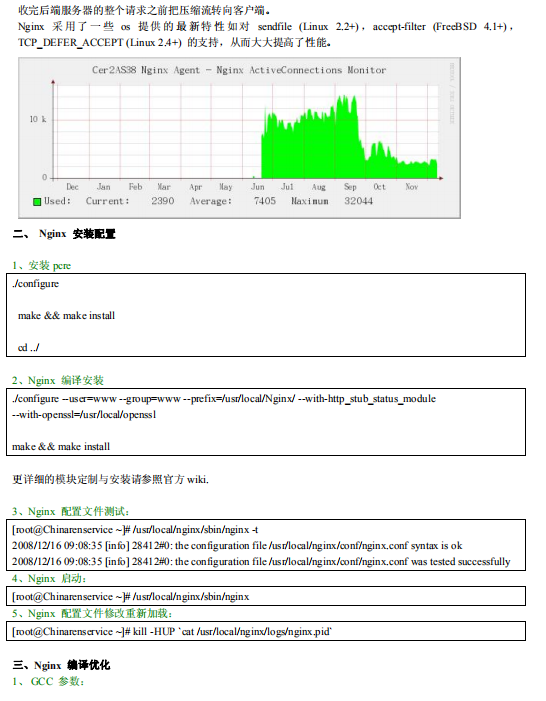Image resolution: width=546 pixels, height=701 pixels.
Task: Click green heading '1、GCC 参数'
Action: click(x=48, y=682)
